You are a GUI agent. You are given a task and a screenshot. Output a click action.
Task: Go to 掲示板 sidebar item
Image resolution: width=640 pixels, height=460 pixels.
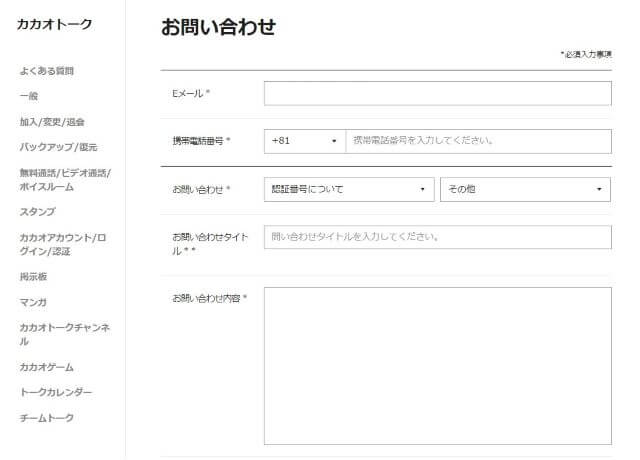click(33, 276)
